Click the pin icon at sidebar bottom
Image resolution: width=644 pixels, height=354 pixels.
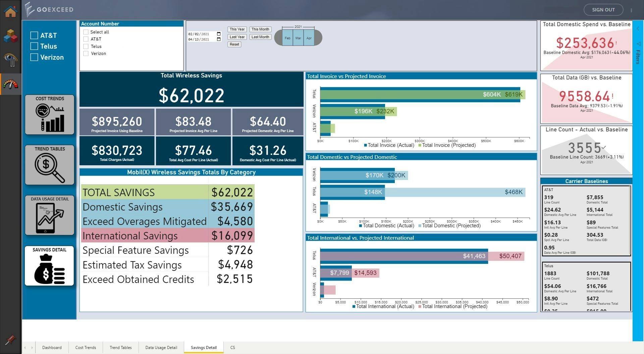pyautogui.click(x=10, y=340)
